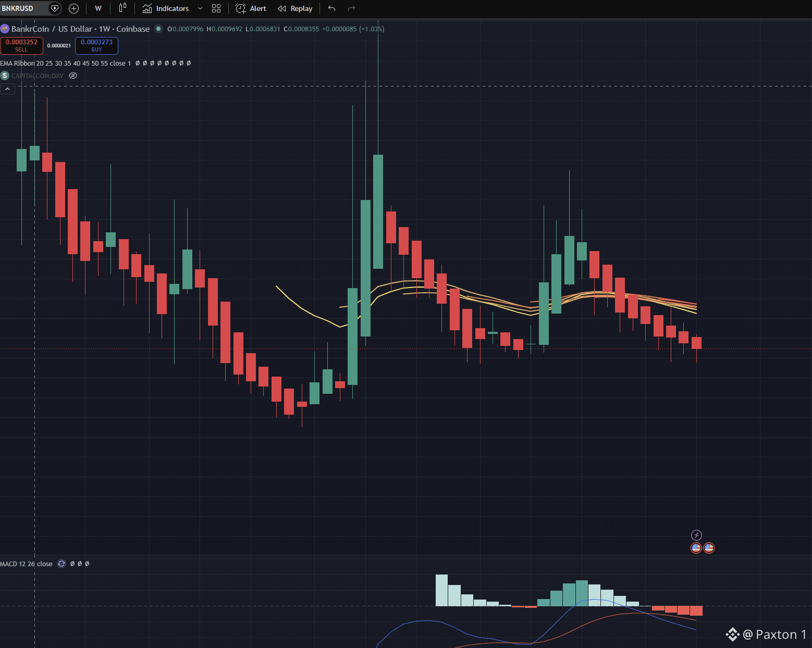Open the candlestick chart type selector
This screenshot has width=812, height=648.
(x=122, y=8)
